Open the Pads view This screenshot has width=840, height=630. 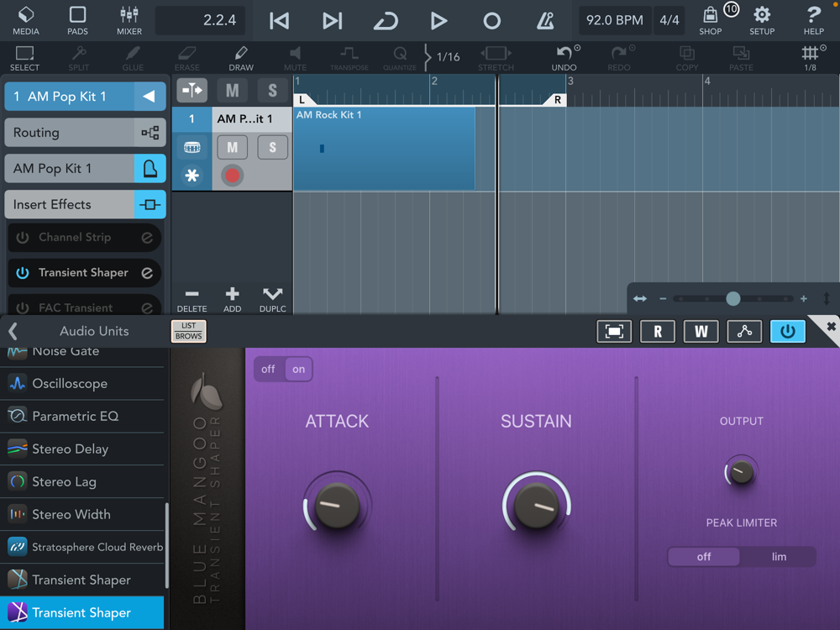[x=77, y=21]
